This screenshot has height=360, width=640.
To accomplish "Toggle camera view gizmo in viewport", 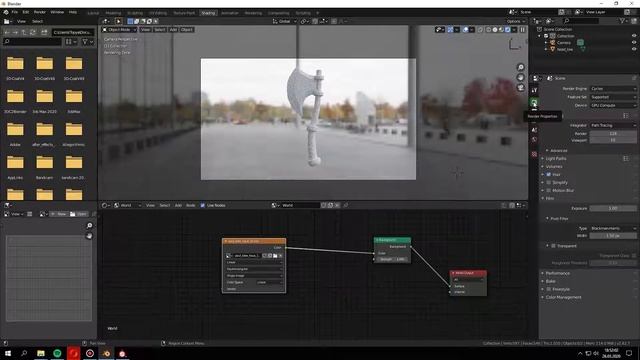I will click(x=520, y=88).
